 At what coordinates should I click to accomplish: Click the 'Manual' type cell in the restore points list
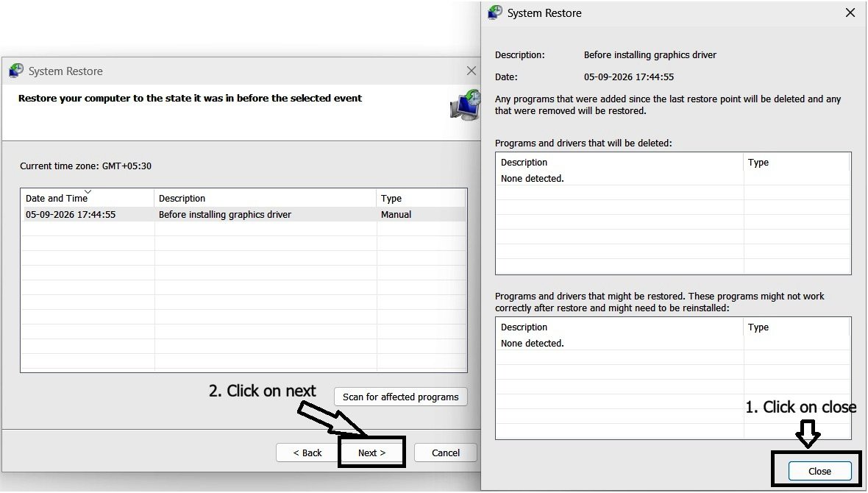396,214
